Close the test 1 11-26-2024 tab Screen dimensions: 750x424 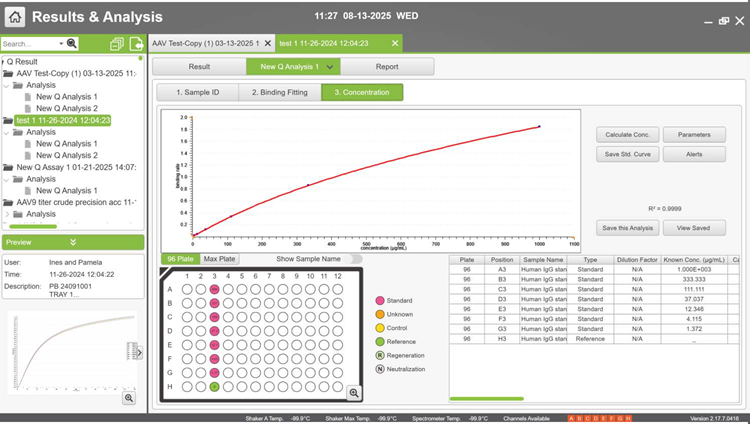[x=395, y=43]
